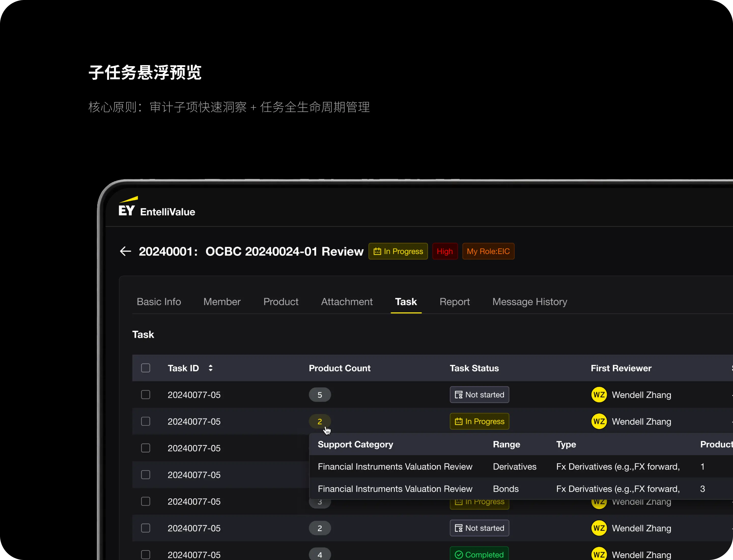733x560 pixels.
Task: Click the red High priority badge
Action: click(x=445, y=251)
